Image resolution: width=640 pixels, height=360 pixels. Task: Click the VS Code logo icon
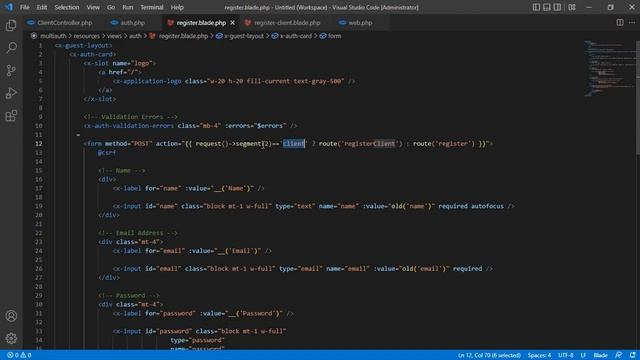[x=9, y=7]
